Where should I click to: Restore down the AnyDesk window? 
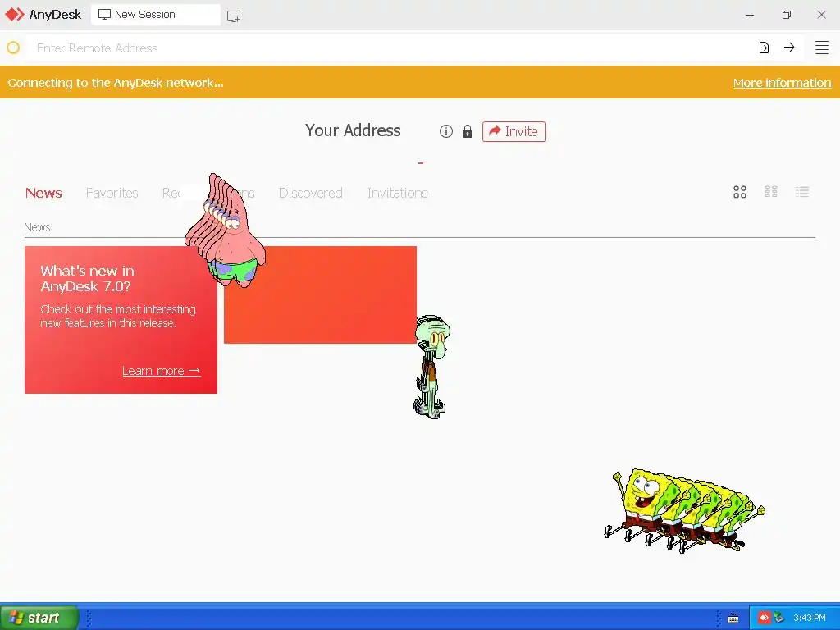786,15
